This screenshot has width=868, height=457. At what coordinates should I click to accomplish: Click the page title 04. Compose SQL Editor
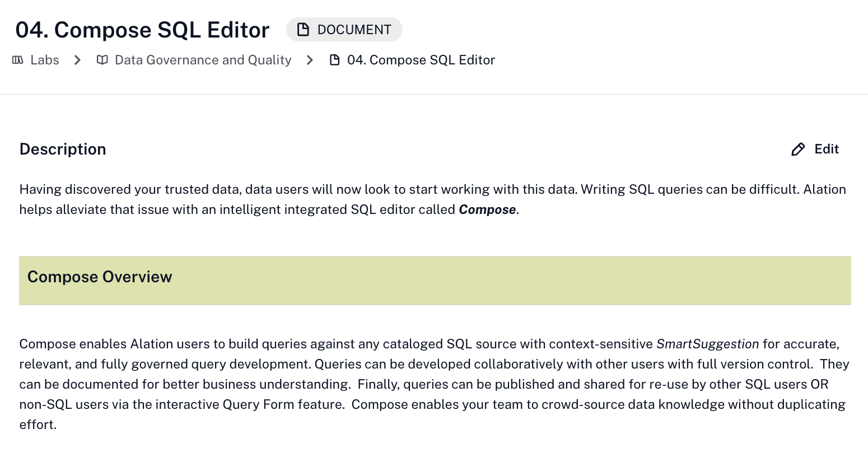[142, 30]
